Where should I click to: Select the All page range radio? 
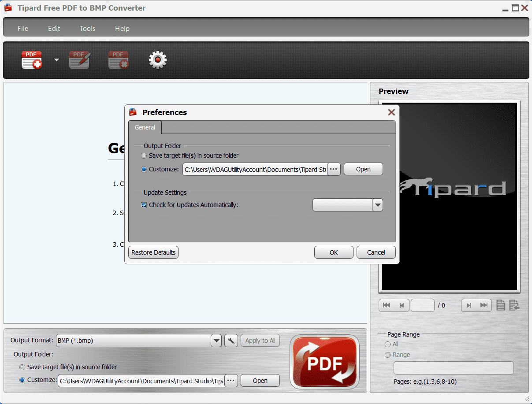point(388,344)
